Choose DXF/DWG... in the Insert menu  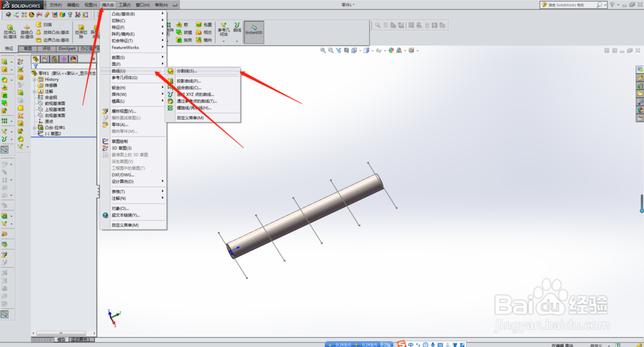(133, 175)
